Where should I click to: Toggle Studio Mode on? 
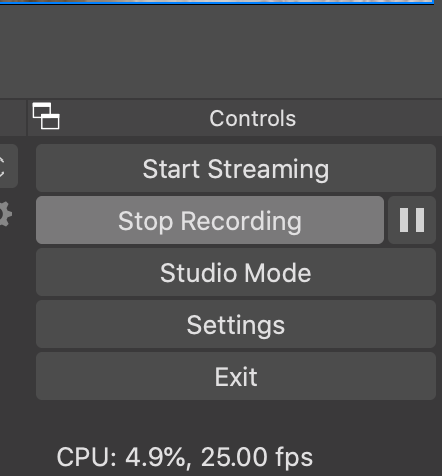(236, 272)
